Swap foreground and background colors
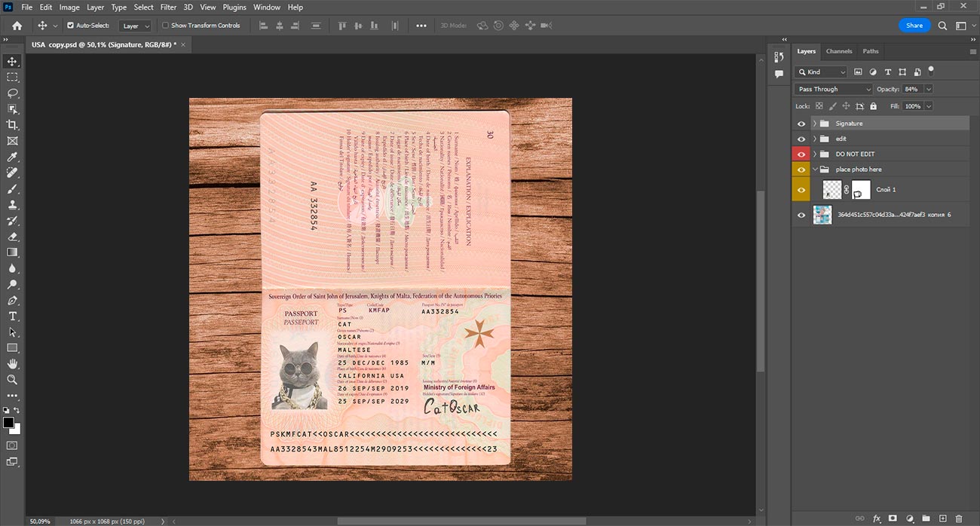980x526 pixels. [17, 411]
